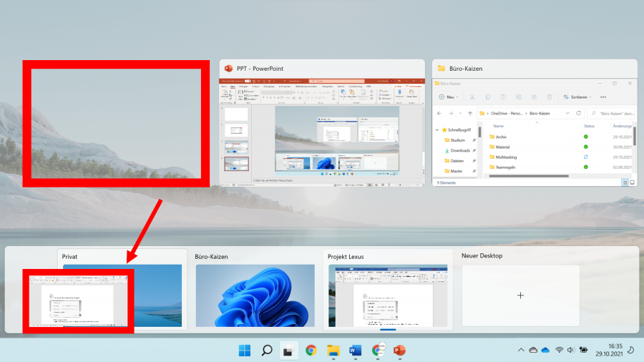Add a Neuer Desktop with the plus tile
Viewport: 644px width, 362px height.
pos(521,295)
